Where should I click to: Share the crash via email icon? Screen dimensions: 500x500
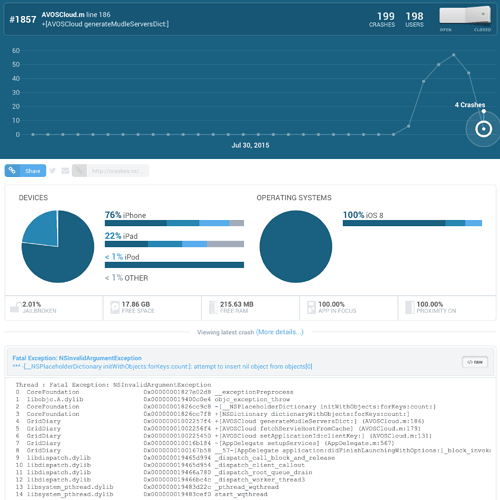pyautogui.click(x=65, y=171)
